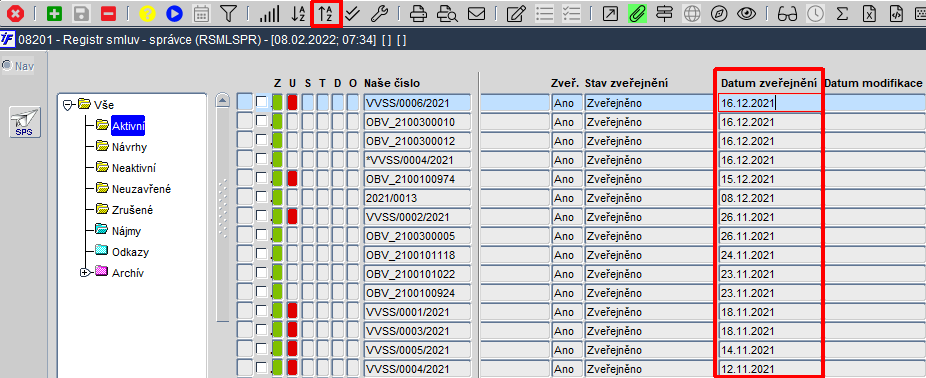This screenshot has width=926, height=378.
Task: Click the glasses icon
Action: (x=787, y=14)
